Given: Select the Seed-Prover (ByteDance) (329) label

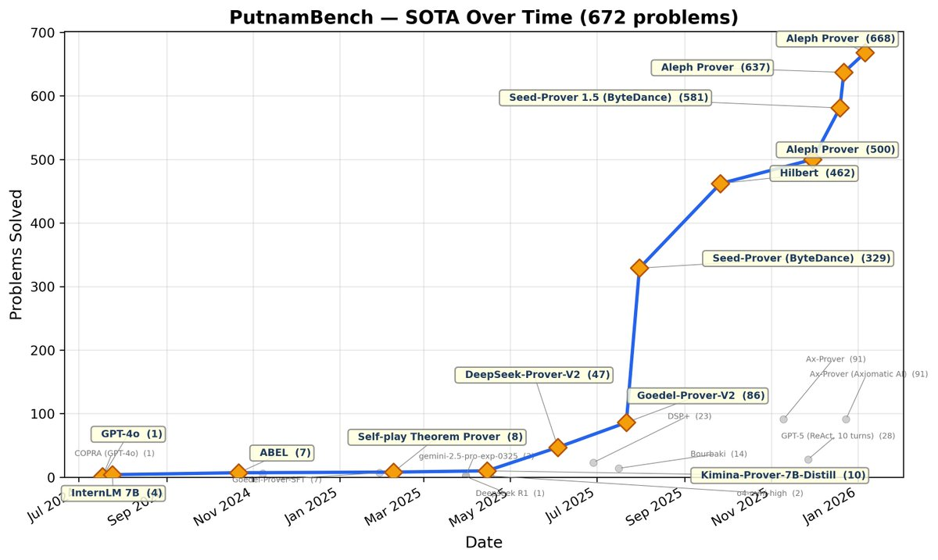Looking at the screenshot, I should click(797, 258).
